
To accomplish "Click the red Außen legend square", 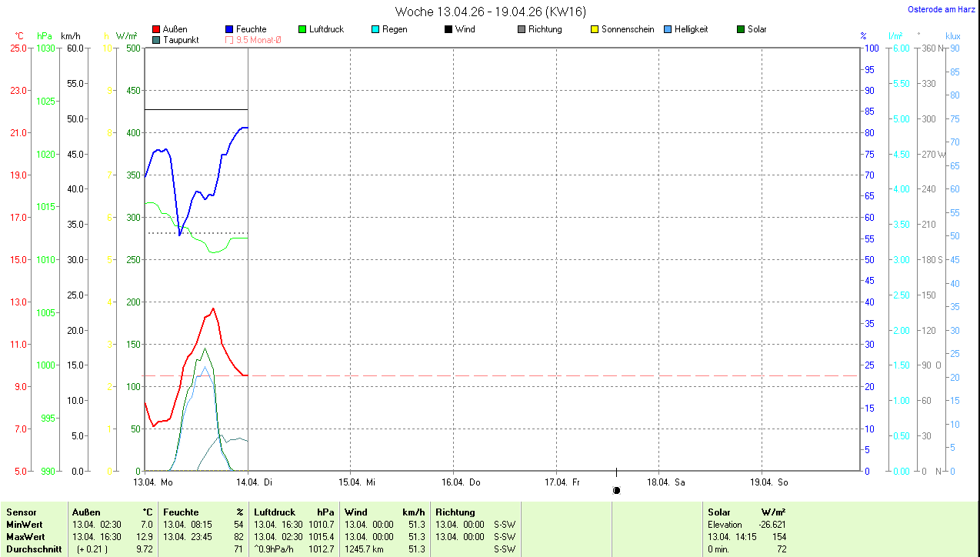I will pos(156,29).
